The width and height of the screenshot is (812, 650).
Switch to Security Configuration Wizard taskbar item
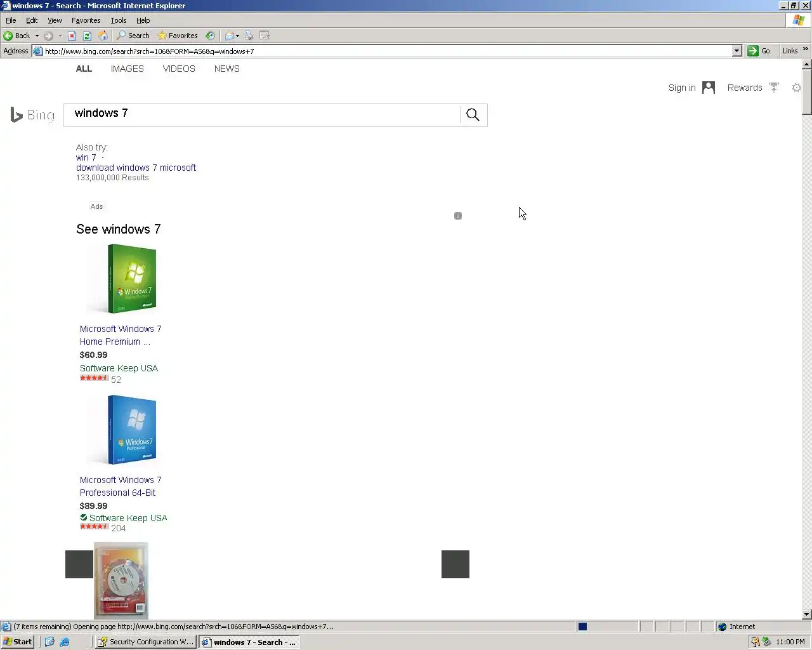(145, 642)
